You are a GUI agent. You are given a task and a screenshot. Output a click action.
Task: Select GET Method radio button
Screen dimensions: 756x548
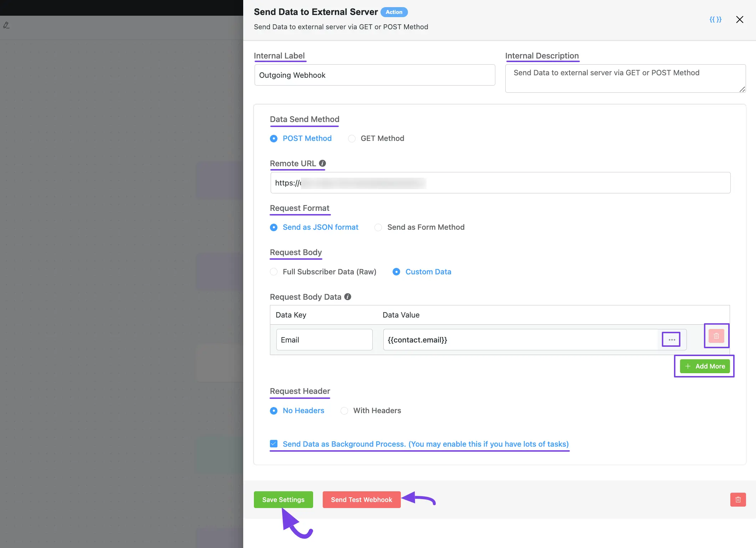click(x=351, y=138)
